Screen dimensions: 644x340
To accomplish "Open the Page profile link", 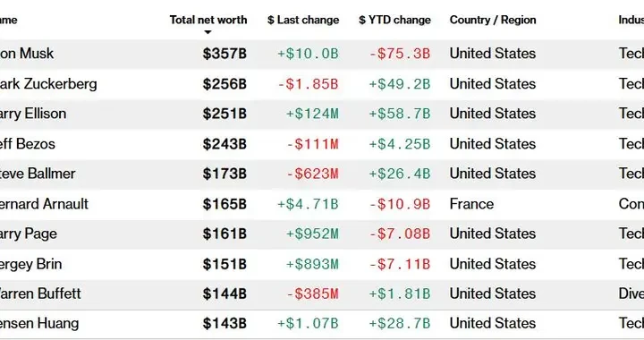I will click(x=29, y=234).
